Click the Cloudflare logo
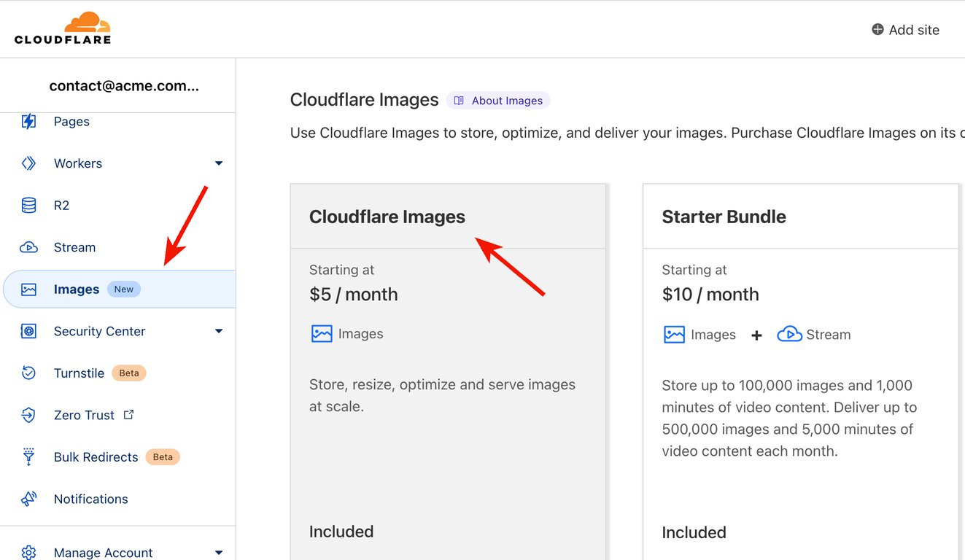The height and width of the screenshot is (560, 965). click(x=63, y=28)
